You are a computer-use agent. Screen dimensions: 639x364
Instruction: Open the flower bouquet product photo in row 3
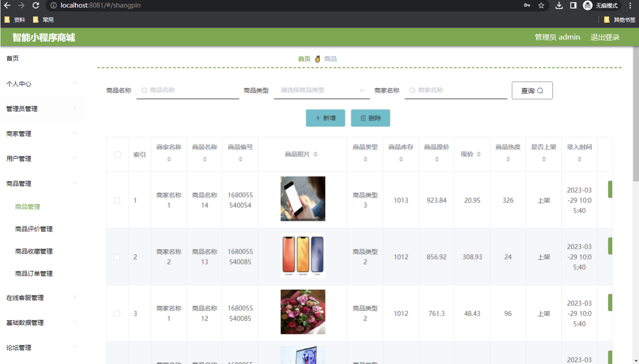coord(303,312)
